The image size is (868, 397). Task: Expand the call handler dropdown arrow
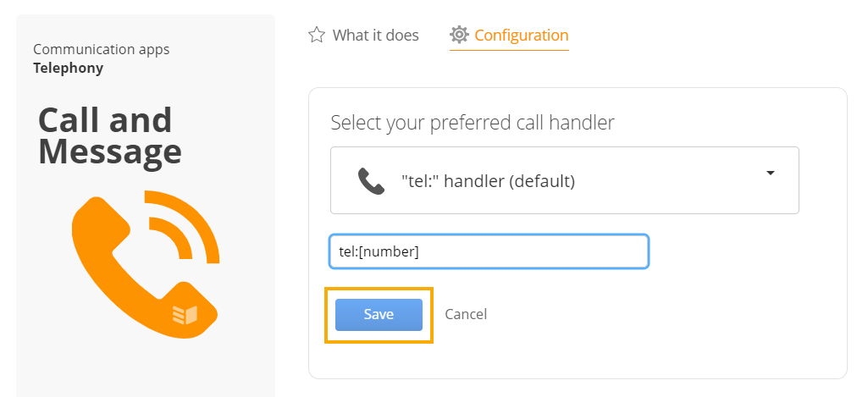point(770,174)
